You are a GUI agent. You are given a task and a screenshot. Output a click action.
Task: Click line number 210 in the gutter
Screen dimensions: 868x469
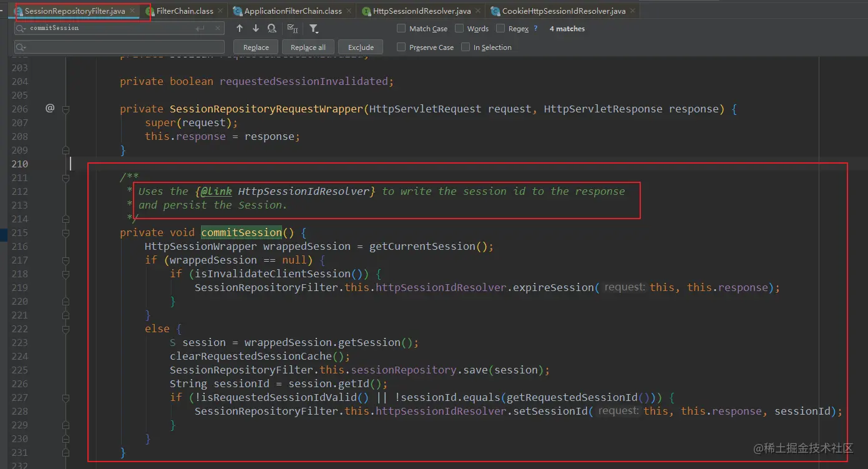[20, 164]
